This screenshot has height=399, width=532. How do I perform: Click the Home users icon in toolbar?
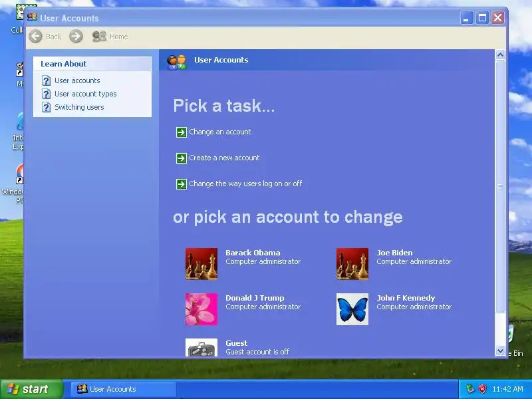click(99, 37)
